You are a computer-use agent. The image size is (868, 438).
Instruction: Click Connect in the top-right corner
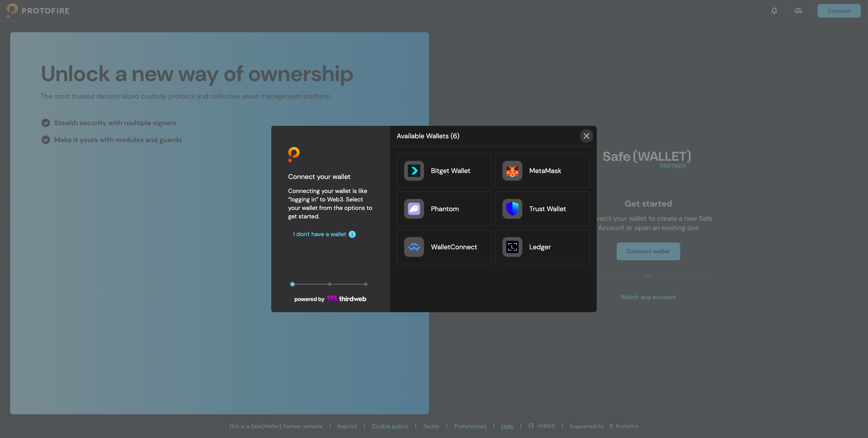click(839, 10)
